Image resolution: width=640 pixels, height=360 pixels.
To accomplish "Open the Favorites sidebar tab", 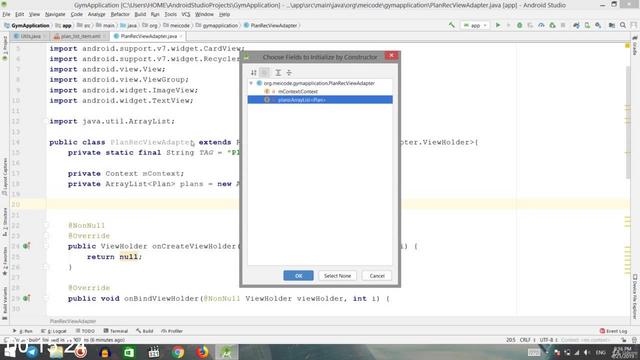I will pos(5,261).
